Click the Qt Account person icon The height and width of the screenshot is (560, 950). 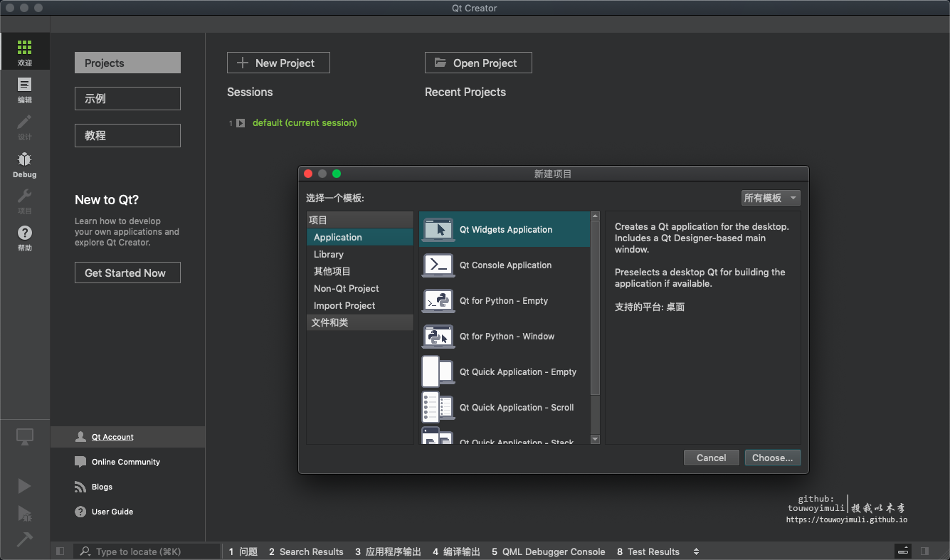[80, 437]
